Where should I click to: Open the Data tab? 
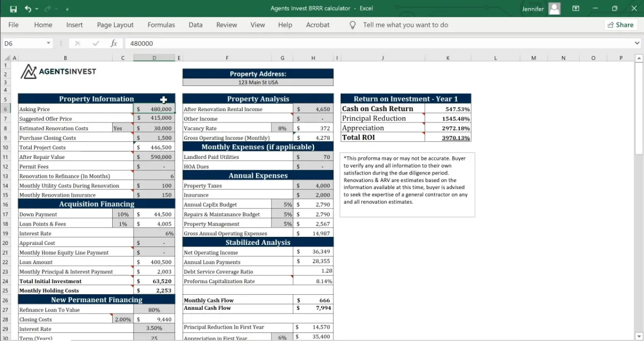[195, 25]
